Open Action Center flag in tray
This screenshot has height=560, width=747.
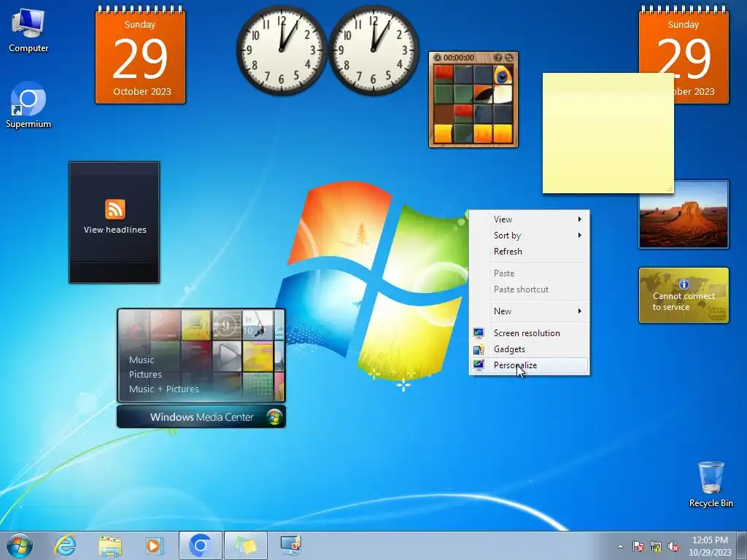point(638,547)
